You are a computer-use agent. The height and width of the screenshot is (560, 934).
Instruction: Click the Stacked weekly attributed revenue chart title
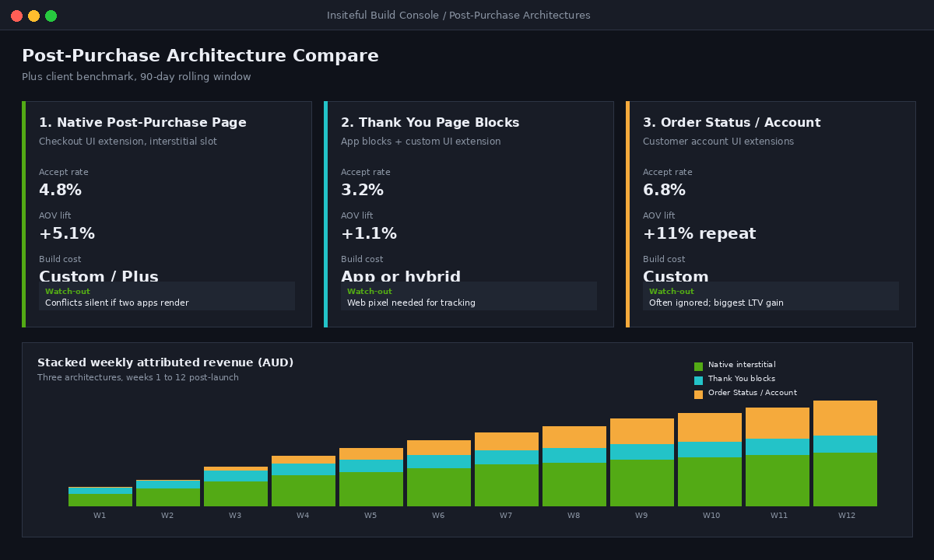[x=165, y=362]
